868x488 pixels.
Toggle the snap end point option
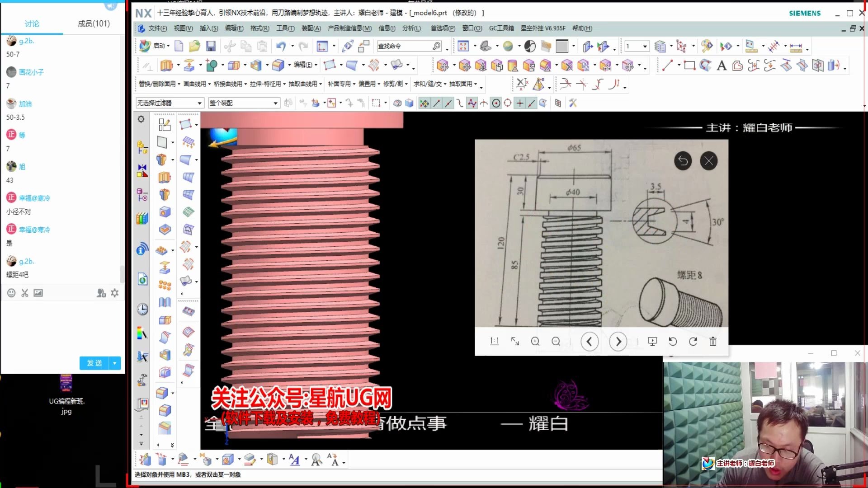[x=436, y=103]
